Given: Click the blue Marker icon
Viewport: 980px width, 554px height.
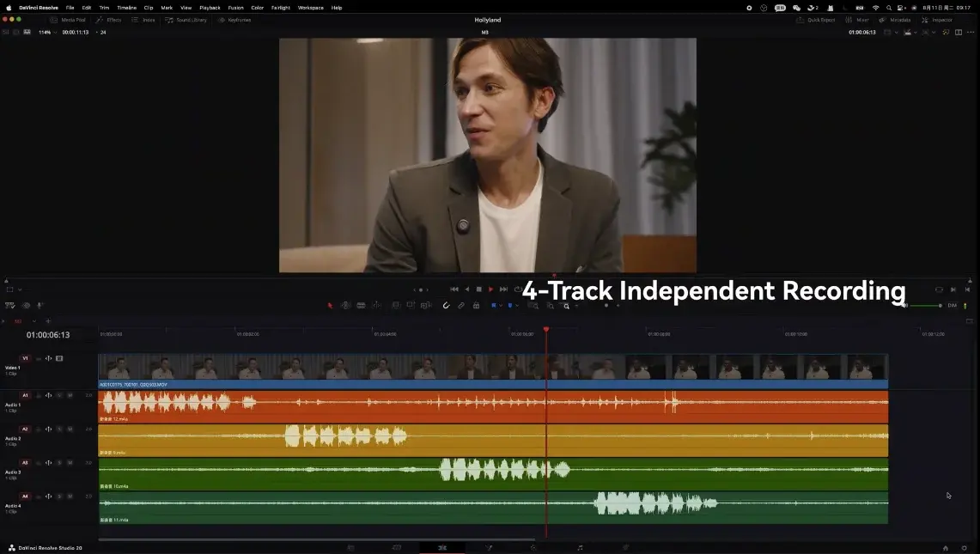Looking at the screenshot, I should pos(510,306).
